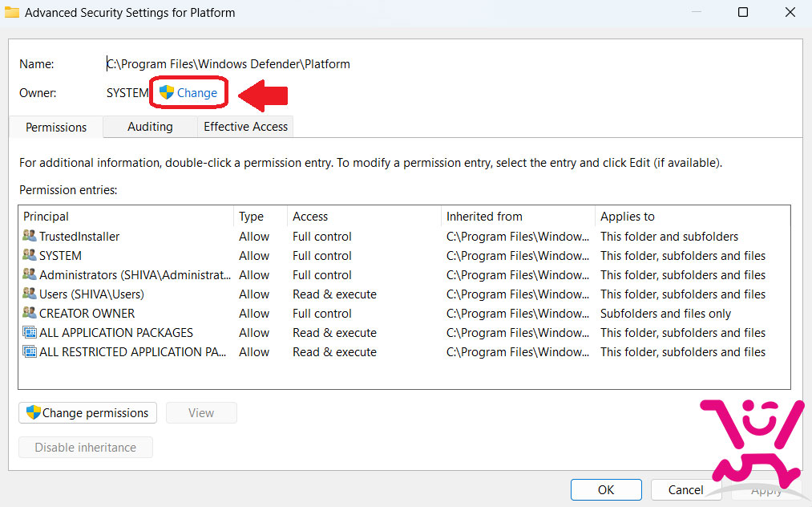Click the folder icon in the title bar
The image size is (812, 507).
pos(12,12)
